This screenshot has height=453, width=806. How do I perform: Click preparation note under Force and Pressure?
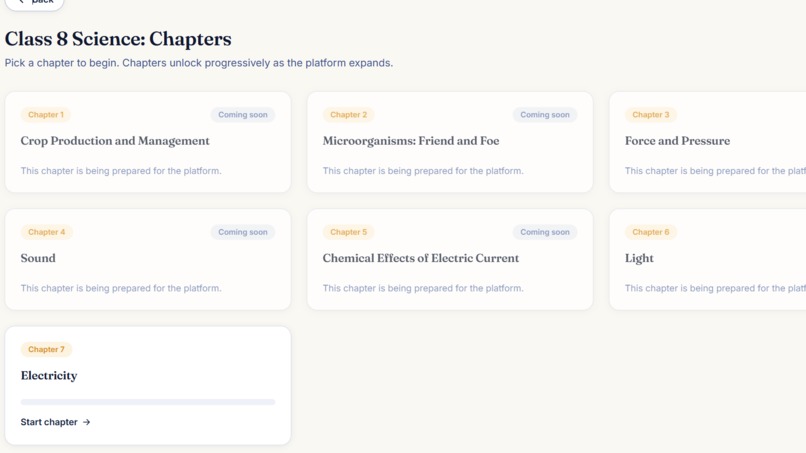716,171
